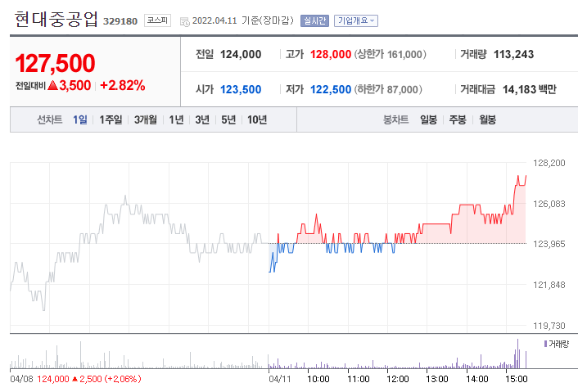Click the open price 123,500
Viewport: 578px width, 392px height.
coord(241,89)
